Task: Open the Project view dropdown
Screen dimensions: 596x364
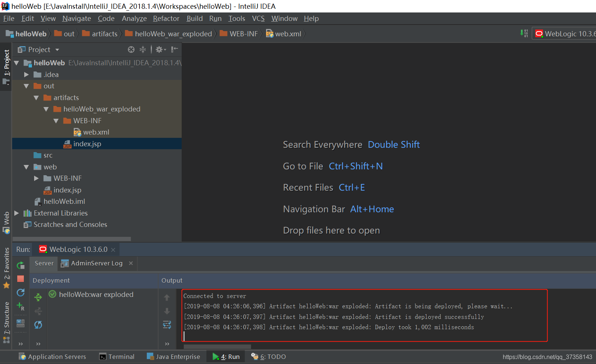Action: 39,49
